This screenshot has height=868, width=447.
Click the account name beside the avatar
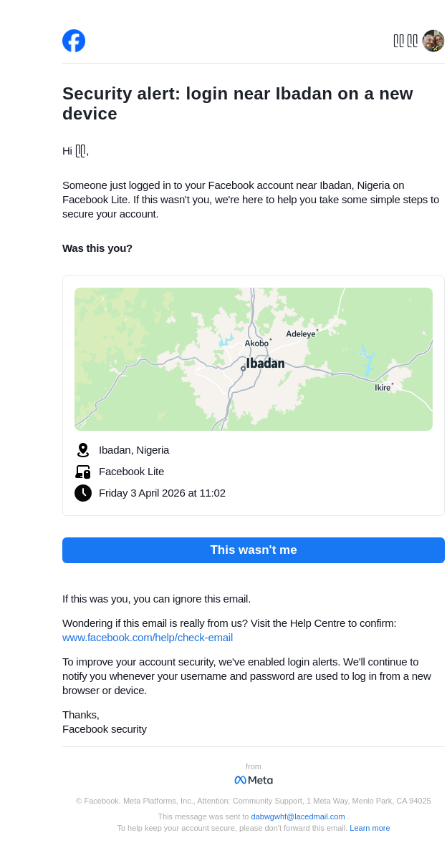pos(405,41)
